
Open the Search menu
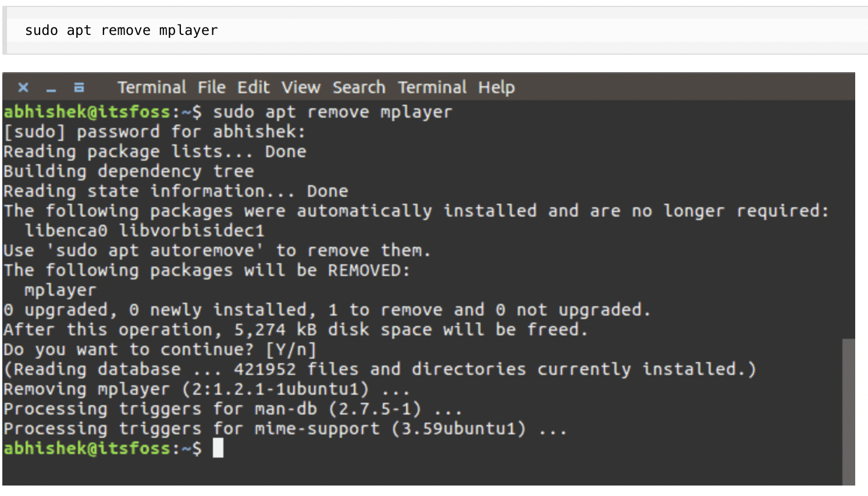(x=359, y=87)
